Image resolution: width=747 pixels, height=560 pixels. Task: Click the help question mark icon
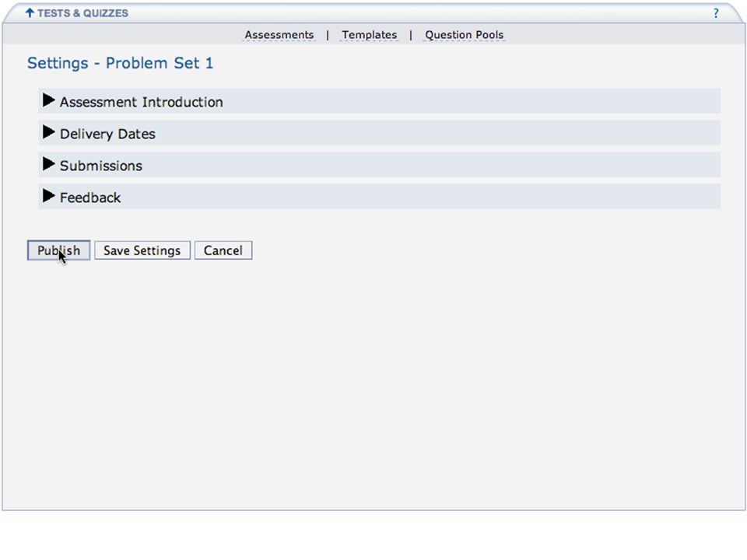pos(716,13)
